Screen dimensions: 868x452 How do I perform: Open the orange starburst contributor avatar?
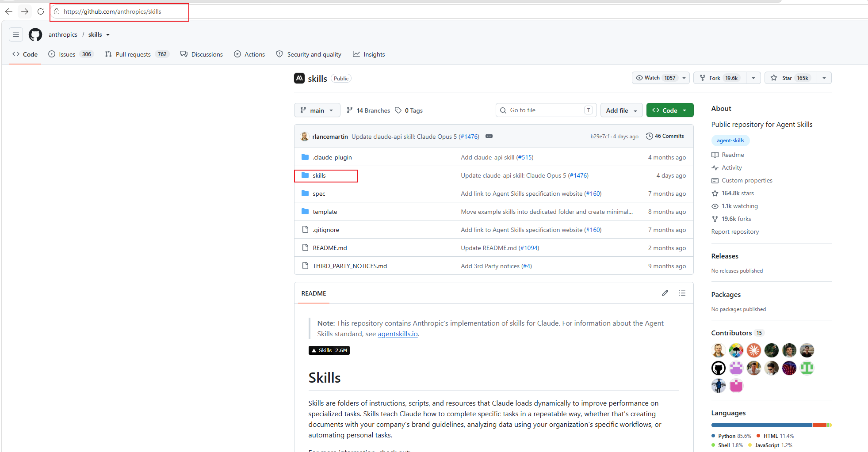coord(754,350)
